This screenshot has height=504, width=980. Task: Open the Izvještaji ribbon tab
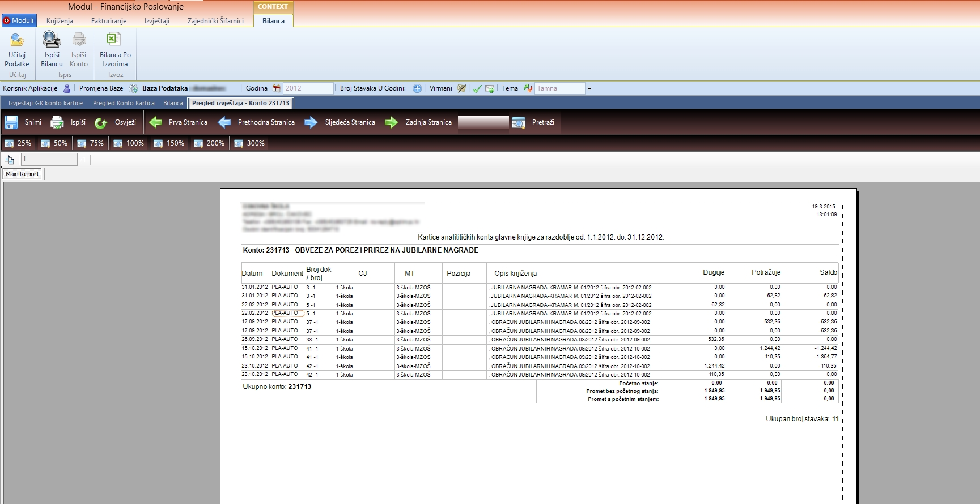coord(157,21)
